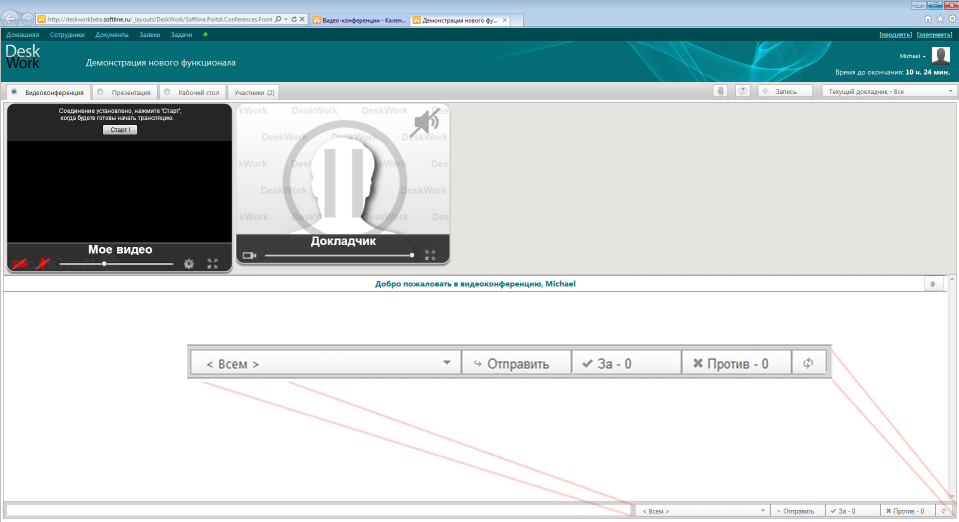Open the address bar dropdown arrow
The width and height of the screenshot is (959, 522).
click(286, 20)
